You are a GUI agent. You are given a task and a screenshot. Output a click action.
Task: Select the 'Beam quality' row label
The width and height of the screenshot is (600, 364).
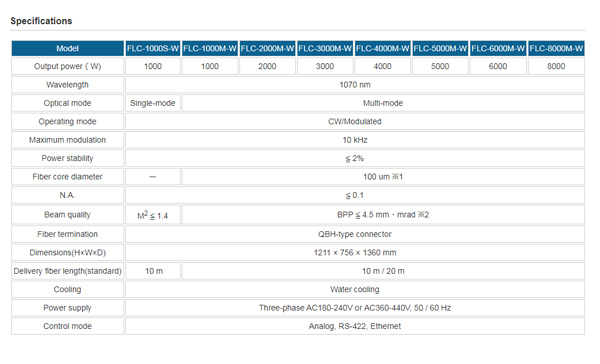point(67,215)
